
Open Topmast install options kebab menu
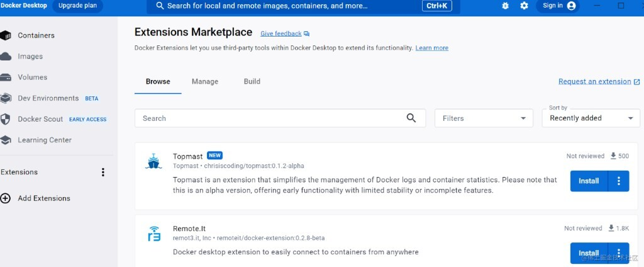pyautogui.click(x=619, y=181)
